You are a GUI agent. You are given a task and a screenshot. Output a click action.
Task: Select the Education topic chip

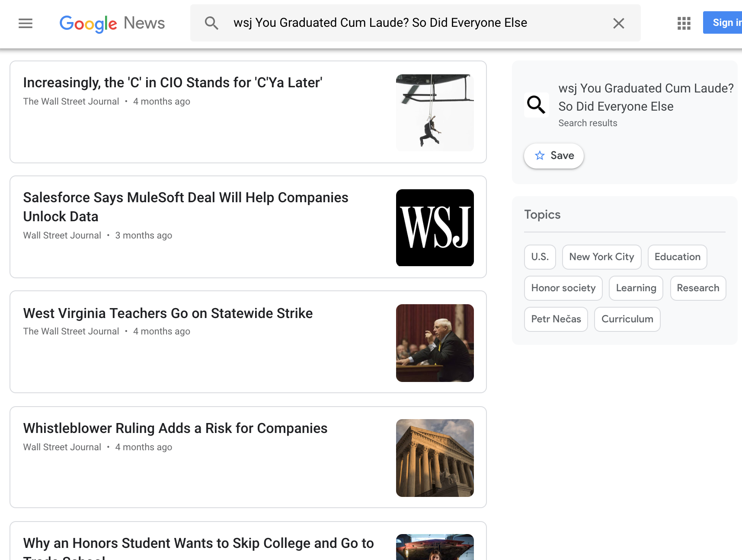pyautogui.click(x=677, y=257)
